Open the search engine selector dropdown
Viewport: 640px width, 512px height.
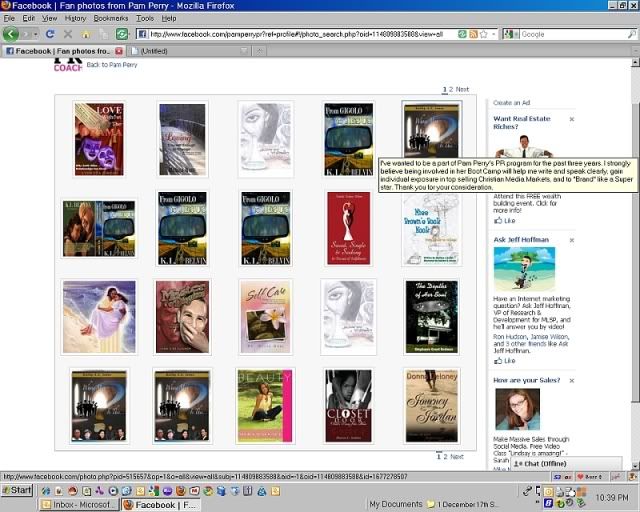[x=516, y=34]
